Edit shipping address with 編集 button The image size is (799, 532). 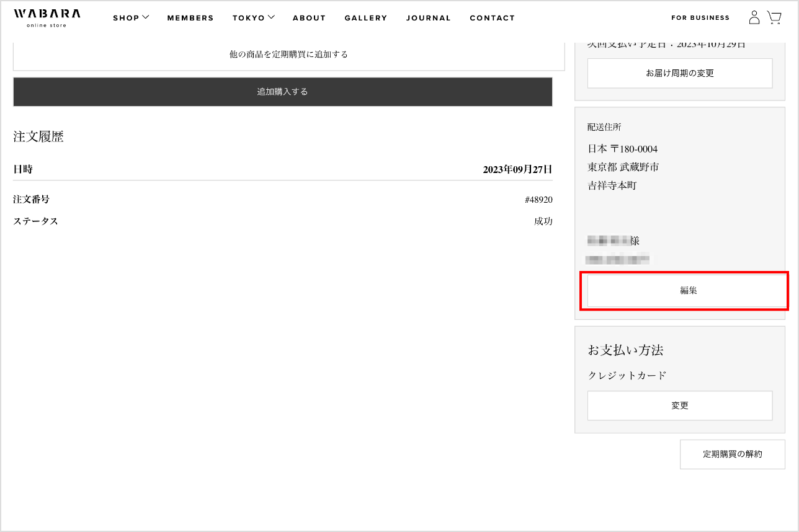click(x=687, y=290)
